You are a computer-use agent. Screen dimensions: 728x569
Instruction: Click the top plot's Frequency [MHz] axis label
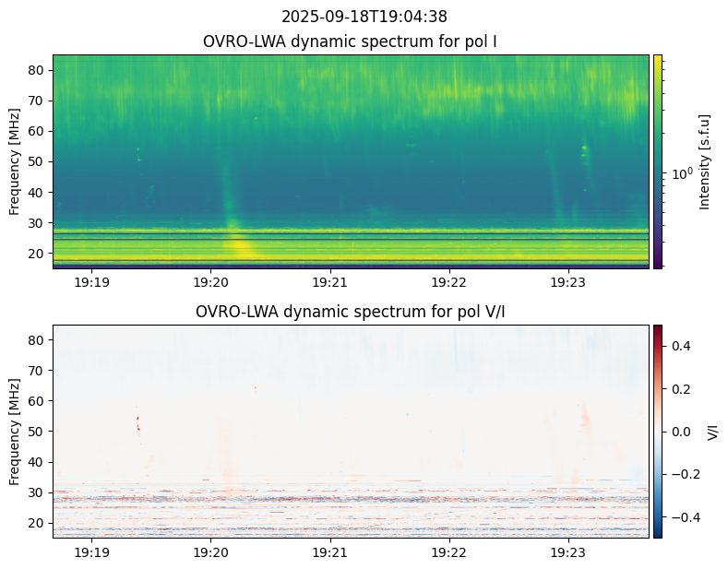click(x=15, y=161)
